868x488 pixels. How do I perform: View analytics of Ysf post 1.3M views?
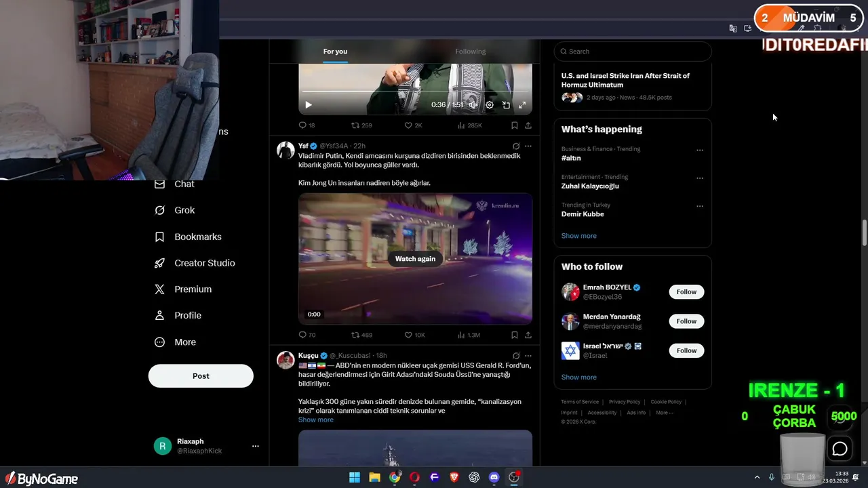pos(469,335)
